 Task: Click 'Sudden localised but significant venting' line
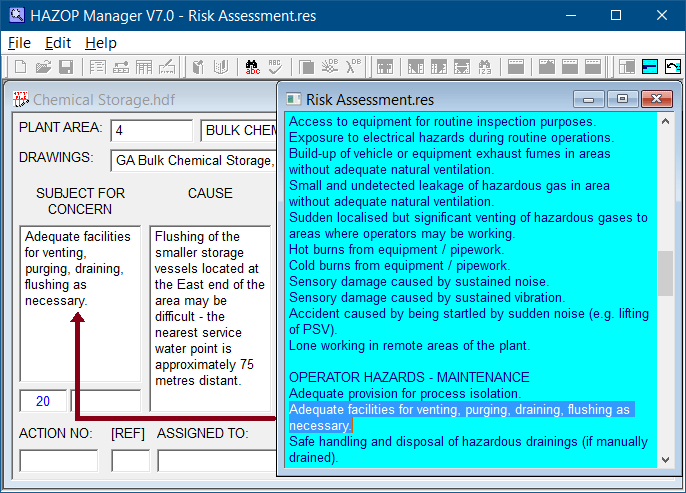(x=468, y=225)
